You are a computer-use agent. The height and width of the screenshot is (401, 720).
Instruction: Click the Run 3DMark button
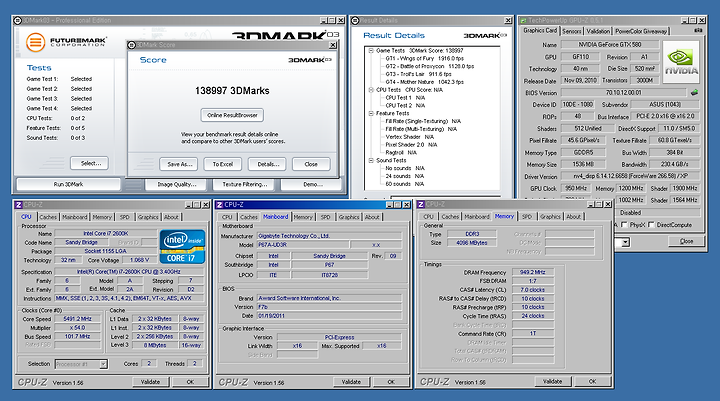tap(68, 184)
